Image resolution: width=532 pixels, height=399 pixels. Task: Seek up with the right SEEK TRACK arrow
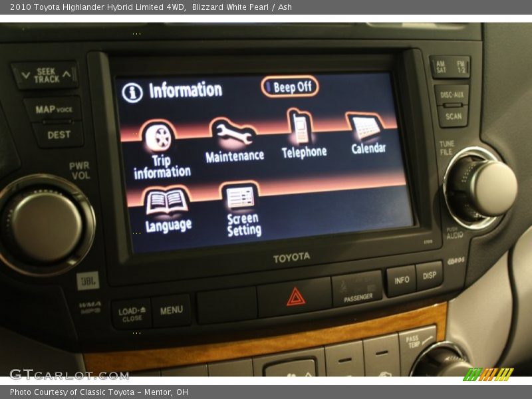tap(67, 74)
